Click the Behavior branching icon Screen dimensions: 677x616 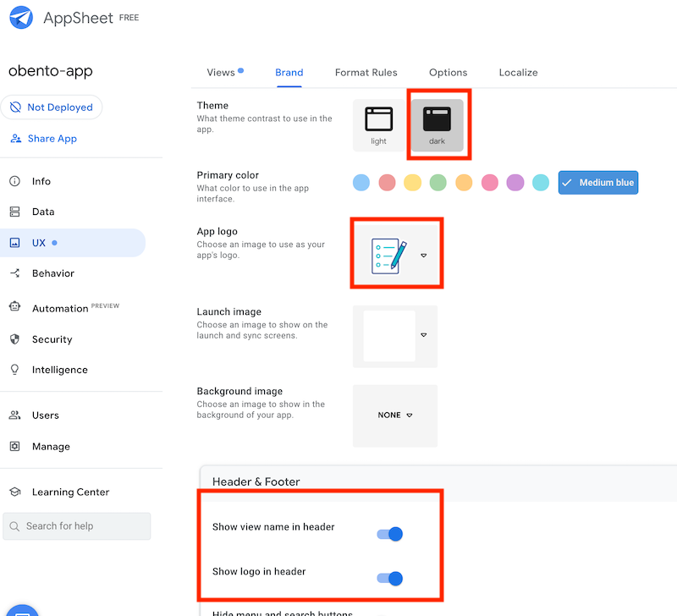coord(14,273)
